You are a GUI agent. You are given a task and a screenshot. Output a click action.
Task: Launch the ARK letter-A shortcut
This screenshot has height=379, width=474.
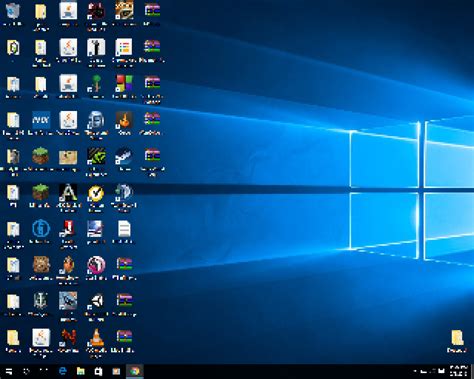coord(68,193)
